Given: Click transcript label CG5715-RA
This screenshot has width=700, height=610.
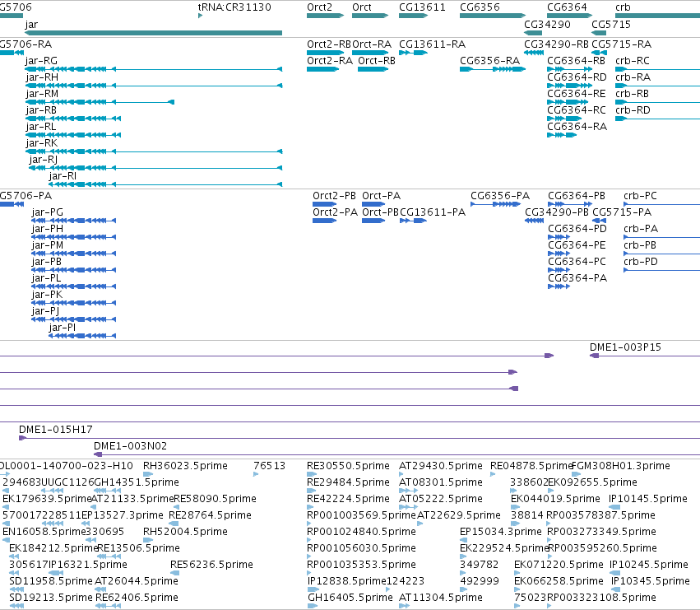Looking at the screenshot, I should [x=621, y=44].
